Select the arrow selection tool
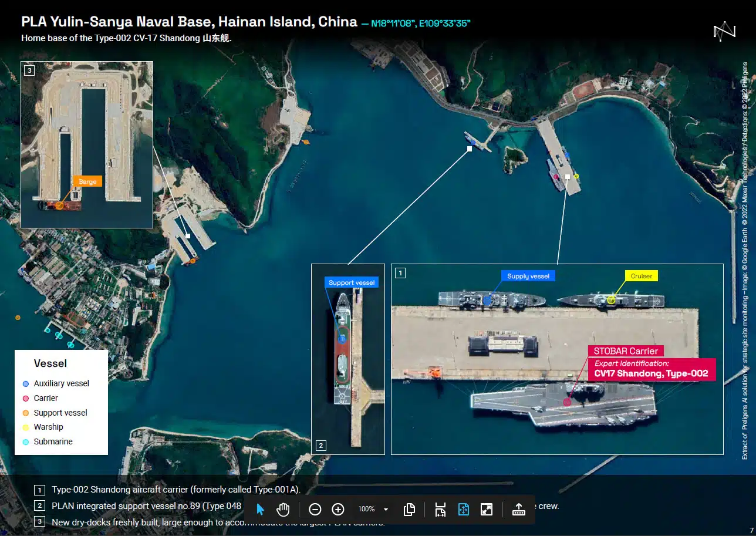 pos(261,509)
